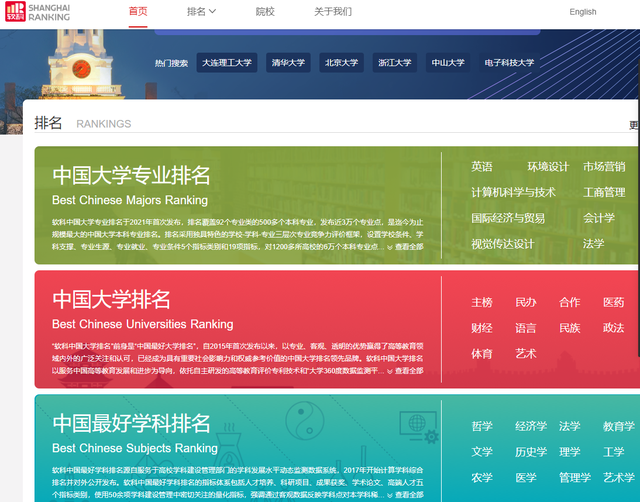The image size is (640, 502).
Task: Search hot keyword 大连理工大学
Action: point(227,63)
